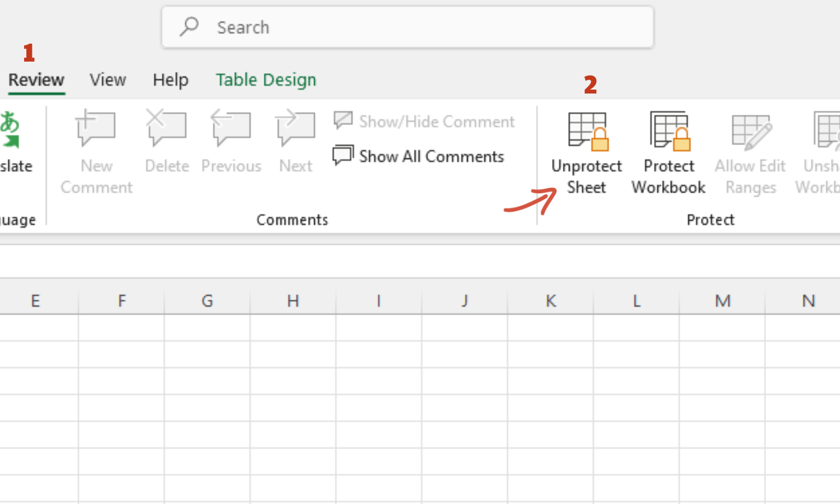Select column M header
Image resolution: width=840 pixels, height=504 pixels.
(x=722, y=301)
